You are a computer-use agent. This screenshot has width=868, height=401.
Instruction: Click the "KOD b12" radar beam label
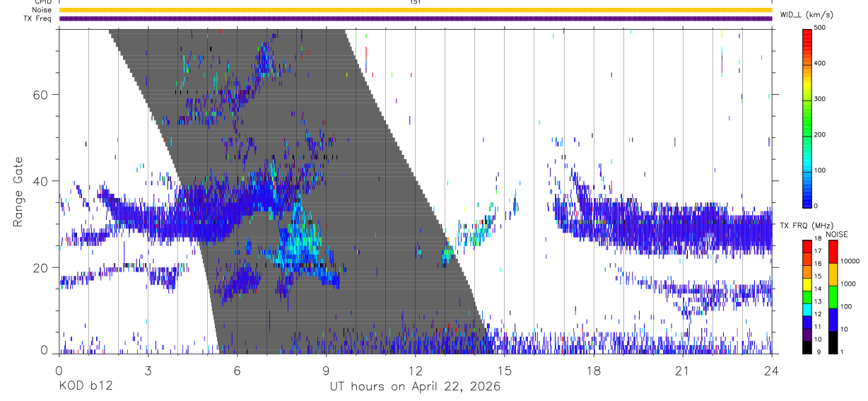click(x=86, y=386)
